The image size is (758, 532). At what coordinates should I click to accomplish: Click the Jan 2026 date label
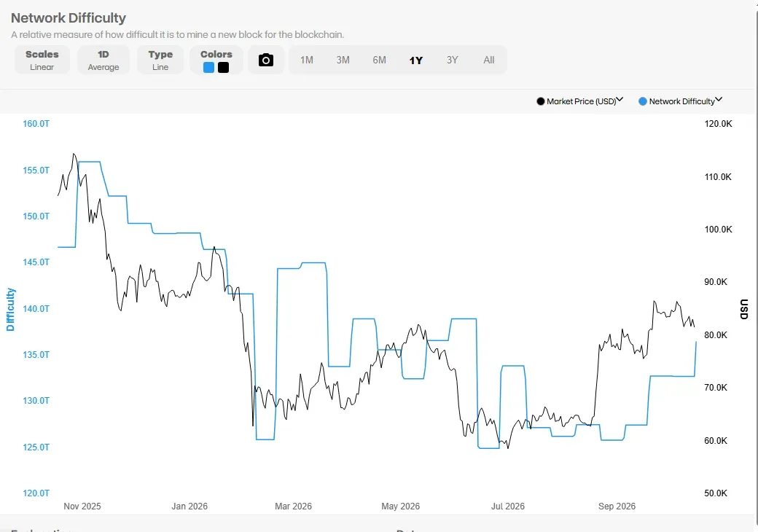189,506
